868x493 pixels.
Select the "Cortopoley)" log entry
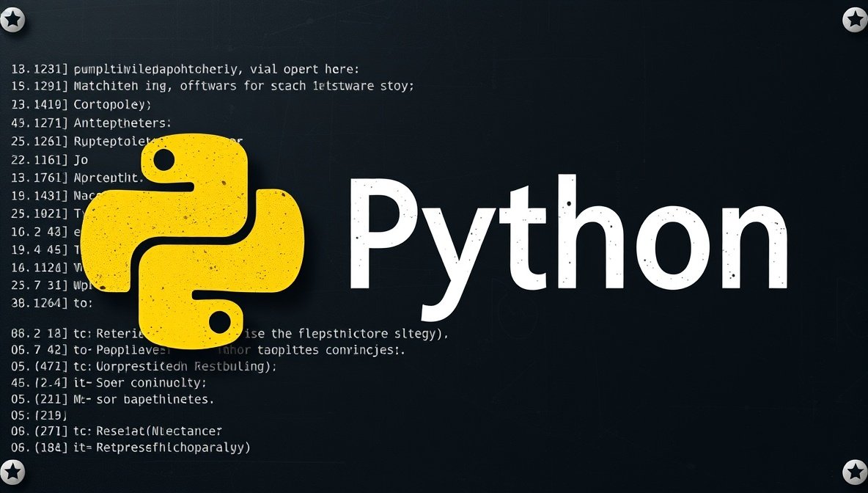pos(81,105)
